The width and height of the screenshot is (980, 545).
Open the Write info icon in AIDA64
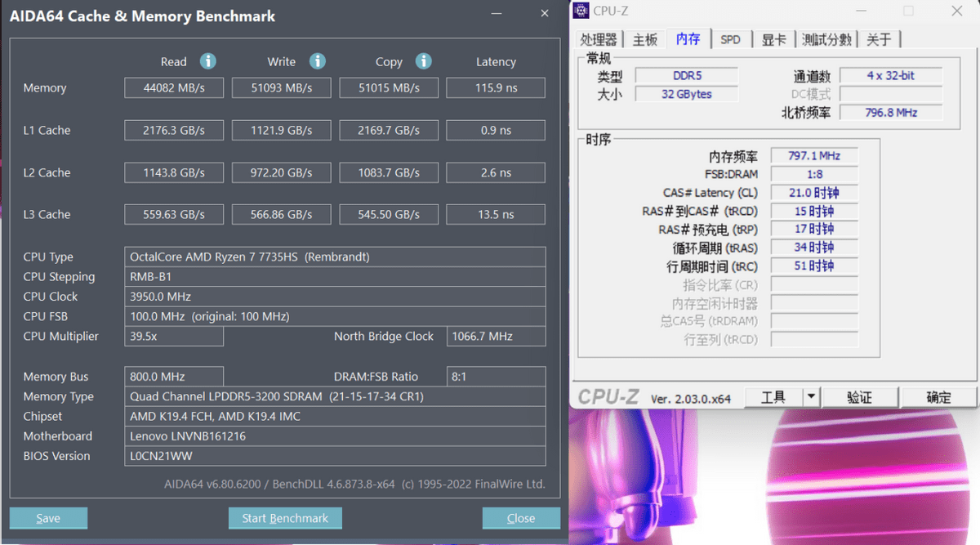click(318, 61)
